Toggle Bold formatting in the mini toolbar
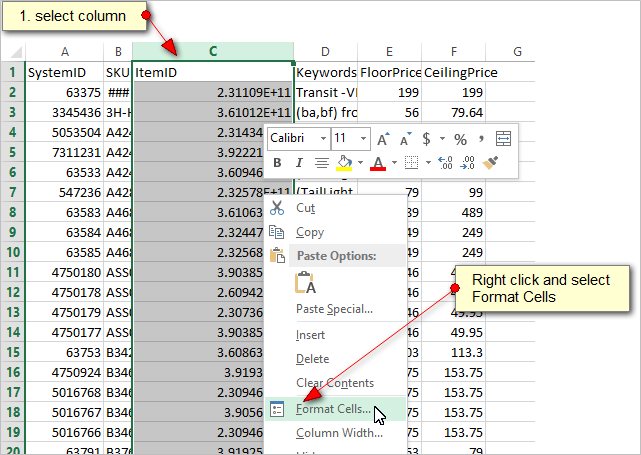 [x=276, y=162]
